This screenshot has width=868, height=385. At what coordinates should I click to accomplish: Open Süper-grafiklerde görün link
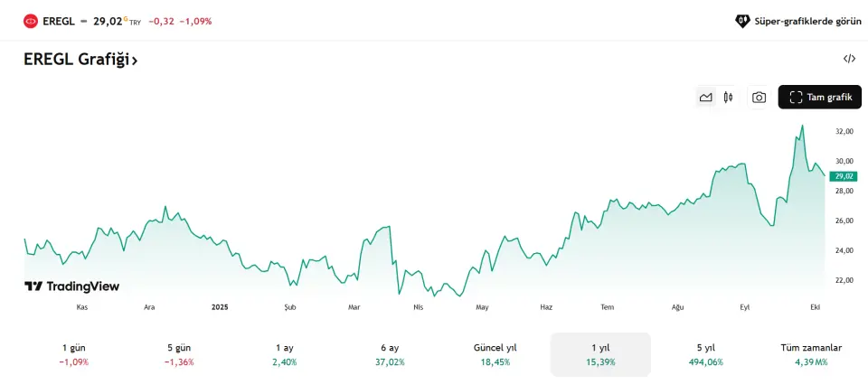coord(807,20)
